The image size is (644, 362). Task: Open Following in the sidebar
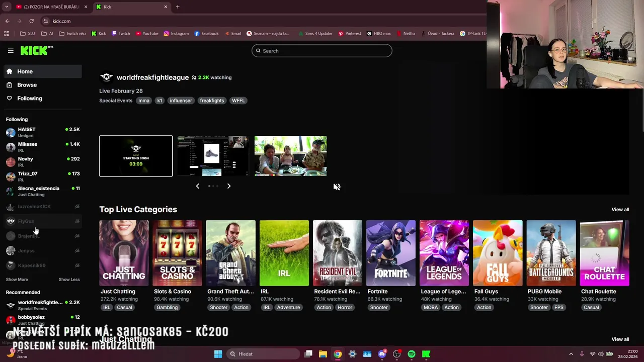(43, 99)
